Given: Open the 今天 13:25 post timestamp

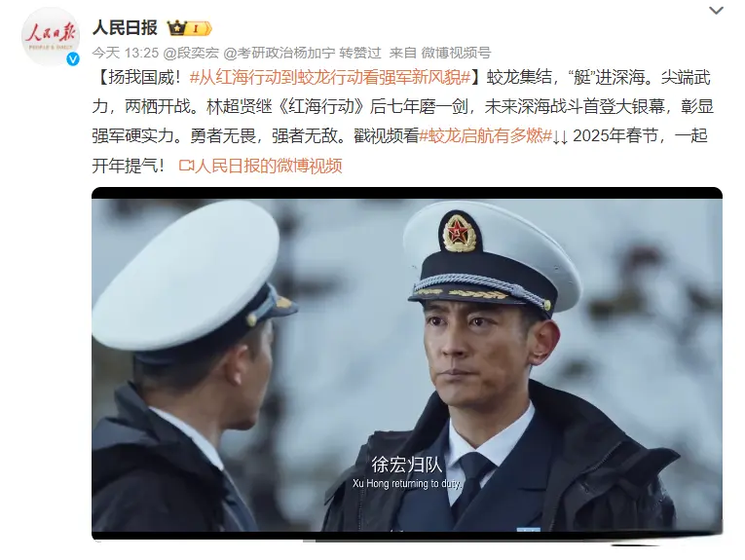Looking at the screenshot, I should (x=126, y=53).
